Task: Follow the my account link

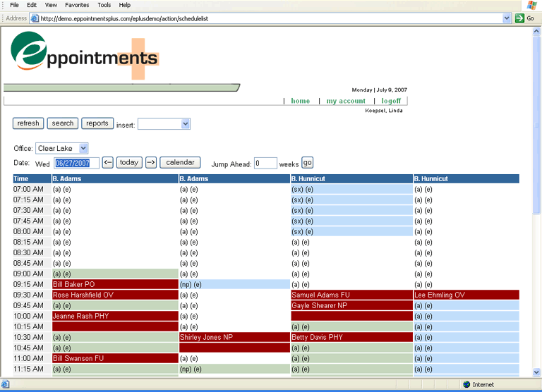Action: 346,101
